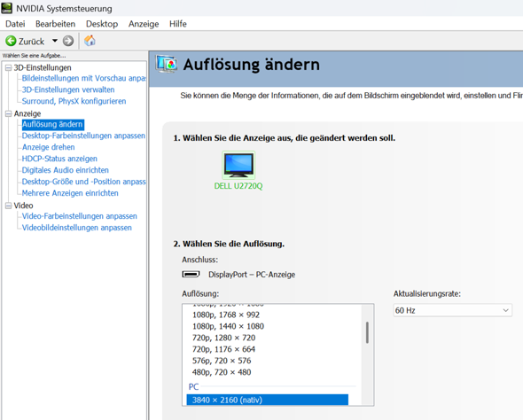The image size is (523, 420).
Task: Collapse the Video tree node
Action: click(x=8, y=206)
